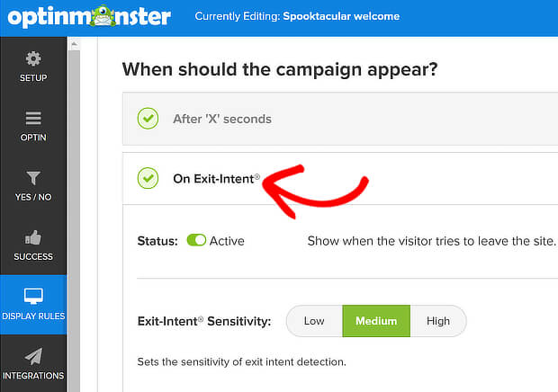The image size is (558, 392).
Task: Select the Display Rules monitor icon
Action: pos(33,296)
